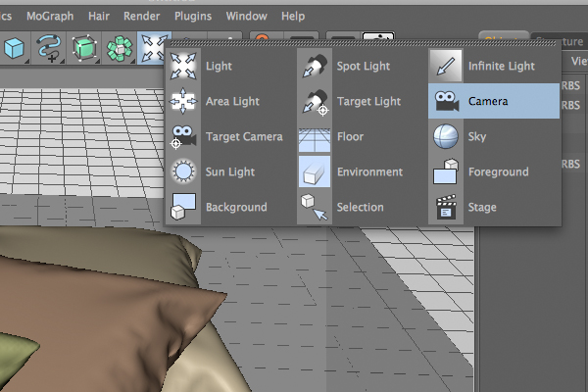Click the Target Light label
The image size is (588, 392).
click(x=369, y=101)
